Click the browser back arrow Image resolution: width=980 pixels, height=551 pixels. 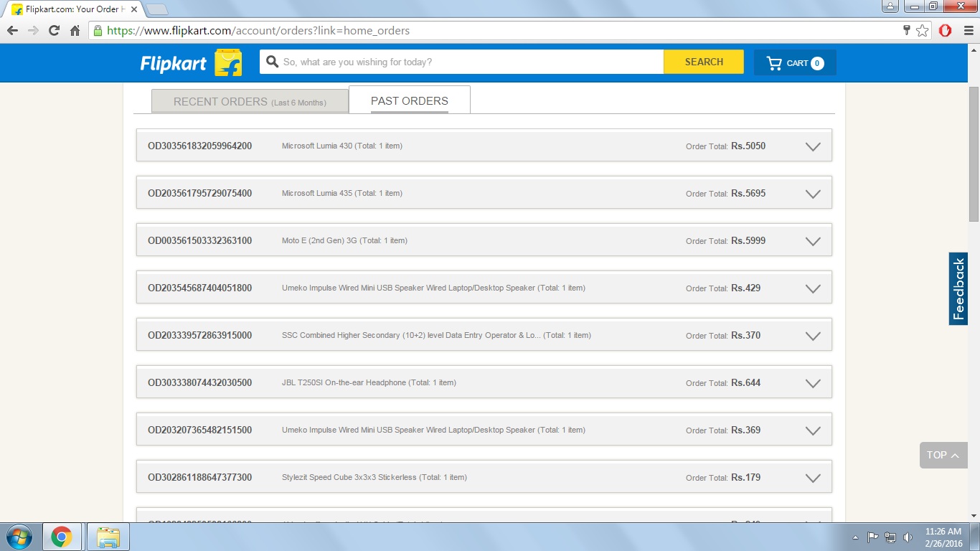click(12, 31)
